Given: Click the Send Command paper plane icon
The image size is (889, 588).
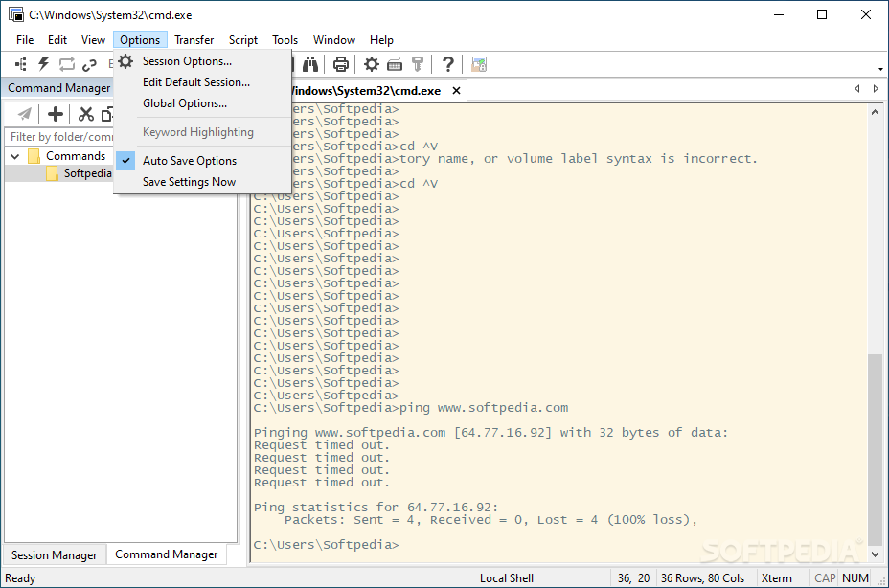Looking at the screenshot, I should click(x=24, y=114).
